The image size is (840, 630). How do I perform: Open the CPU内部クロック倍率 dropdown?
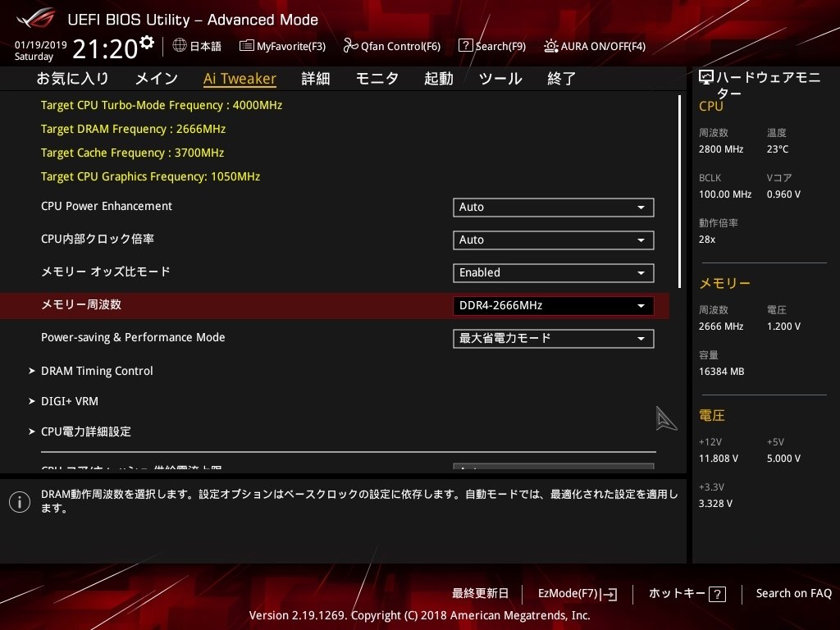553,240
